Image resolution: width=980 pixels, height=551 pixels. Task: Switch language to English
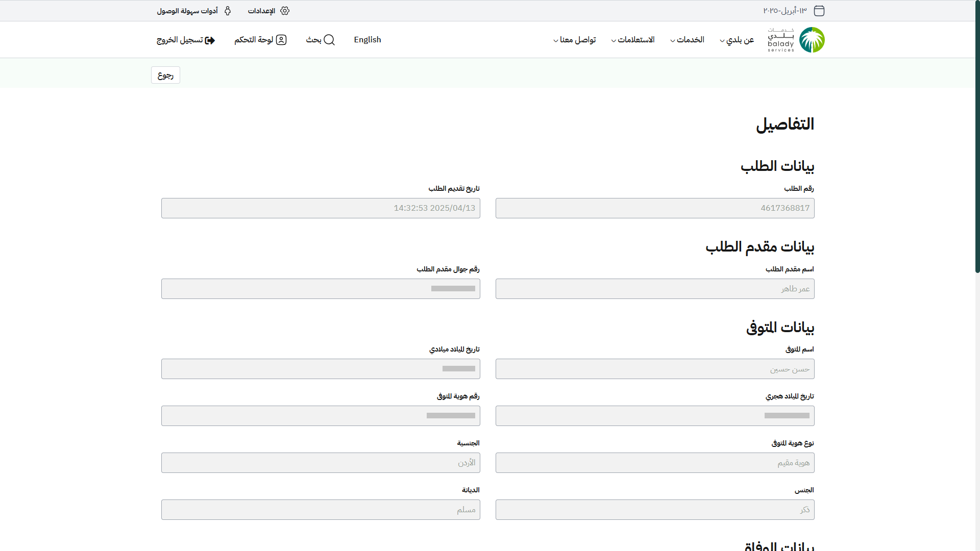(367, 40)
